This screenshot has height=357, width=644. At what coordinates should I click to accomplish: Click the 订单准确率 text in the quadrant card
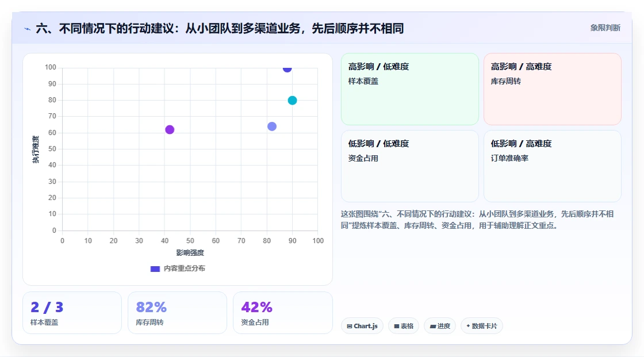tap(509, 158)
